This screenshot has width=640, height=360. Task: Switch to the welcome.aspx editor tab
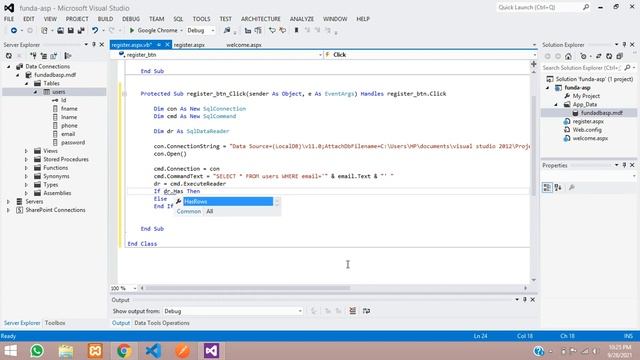pos(244,45)
